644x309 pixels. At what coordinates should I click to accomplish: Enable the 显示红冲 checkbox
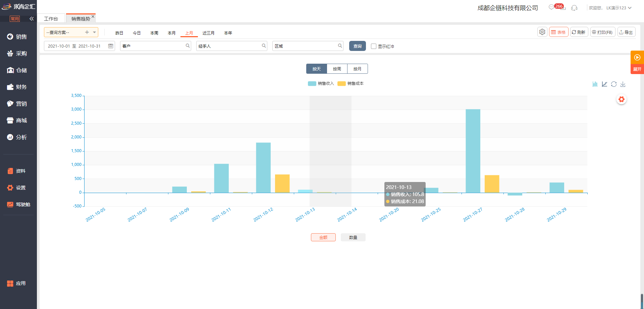(374, 46)
